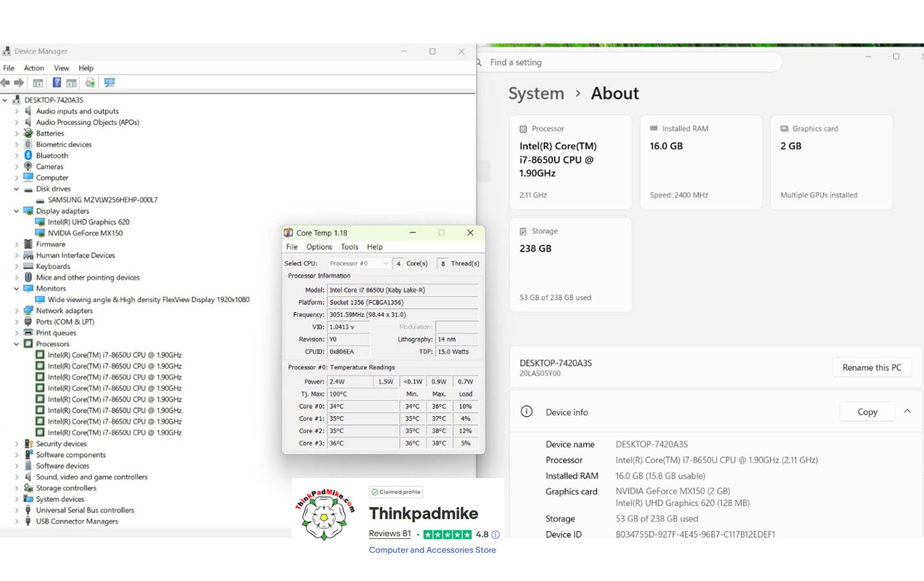Collapse the Device info section chevron in Settings
The image size is (924, 581).
[x=907, y=411]
